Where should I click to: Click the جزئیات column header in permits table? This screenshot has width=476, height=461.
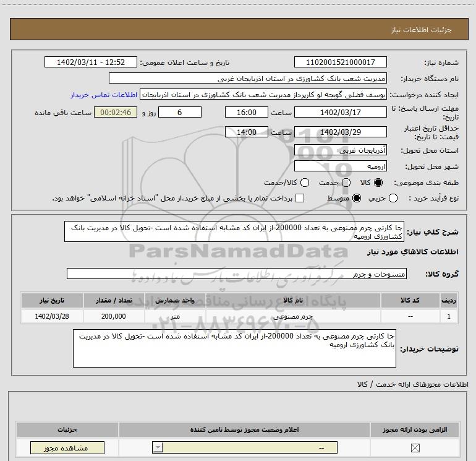coord(67,429)
